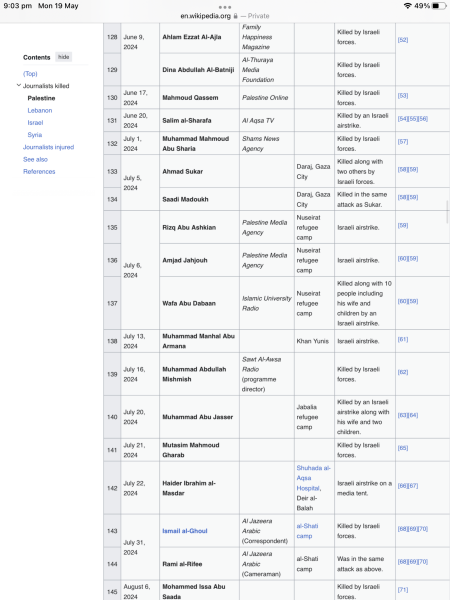
Task: Tap the en.wikipedia.org address field
Action: coord(225,16)
